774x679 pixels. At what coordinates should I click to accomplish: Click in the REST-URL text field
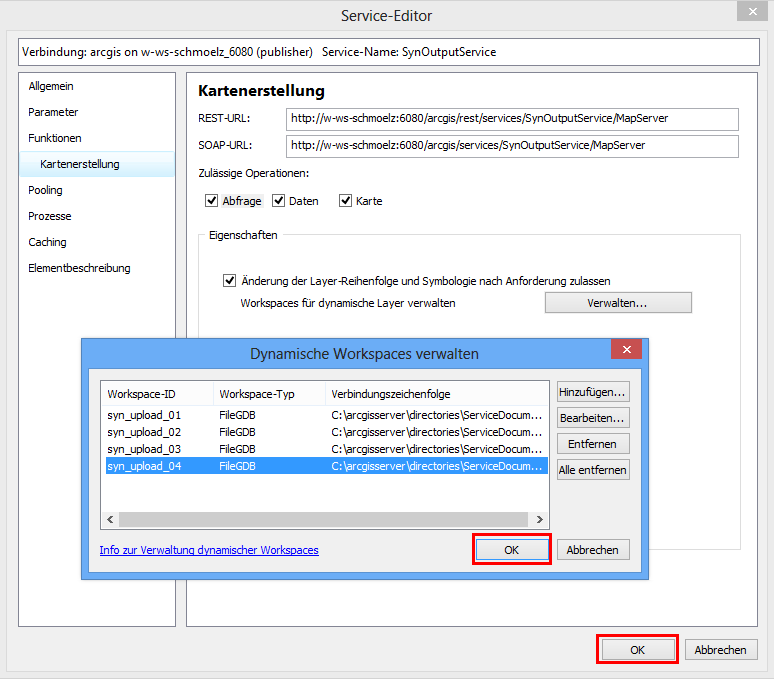coord(511,119)
